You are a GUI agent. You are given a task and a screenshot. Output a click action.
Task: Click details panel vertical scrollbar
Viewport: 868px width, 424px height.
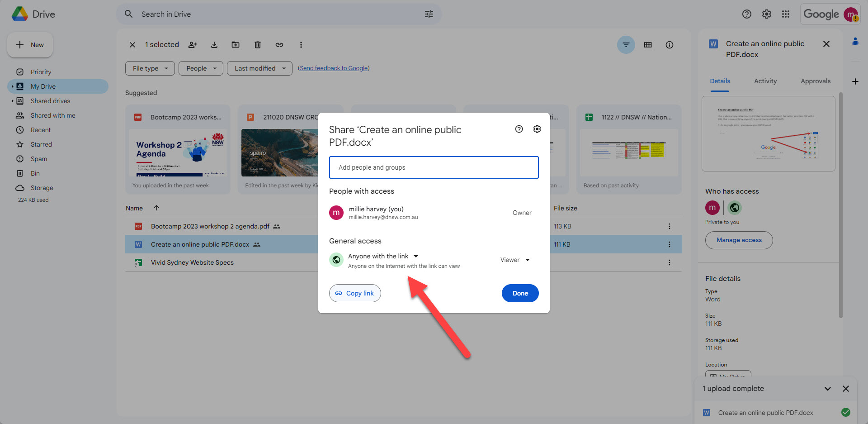[x=840, y=206]
